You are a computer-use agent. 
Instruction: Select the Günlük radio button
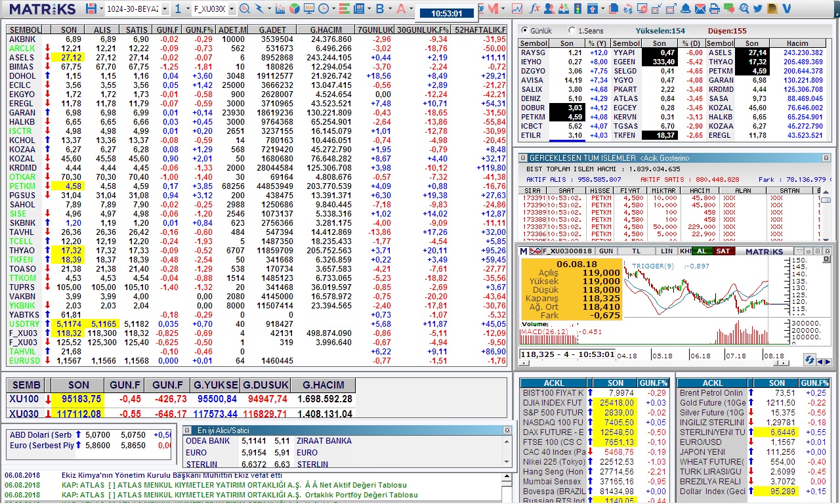pyautogui.click(x=524, y=31)
